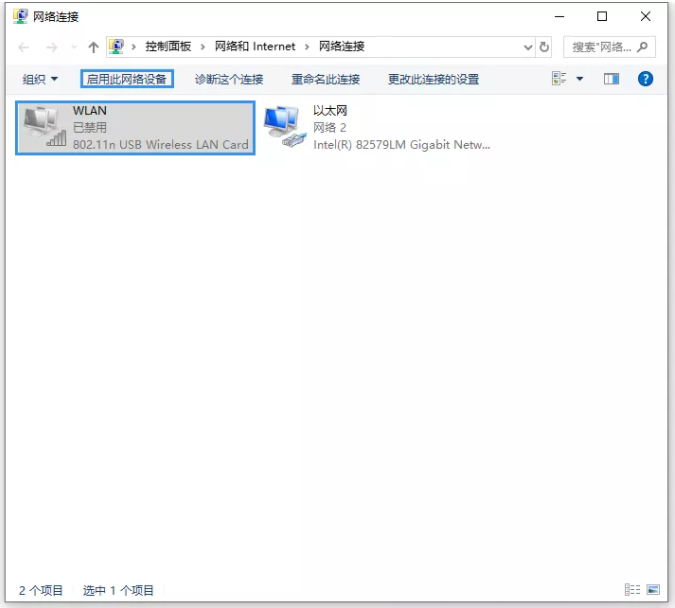
Task: Click the change view layout icon
Action: click(559, 78)
